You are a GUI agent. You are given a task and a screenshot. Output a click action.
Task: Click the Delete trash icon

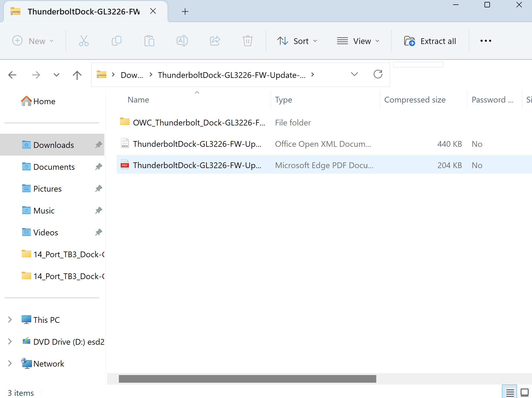(248, 41)
